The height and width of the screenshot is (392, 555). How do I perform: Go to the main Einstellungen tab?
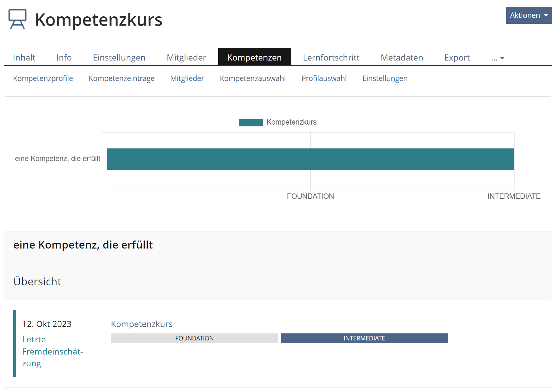[x=119, y=58]
